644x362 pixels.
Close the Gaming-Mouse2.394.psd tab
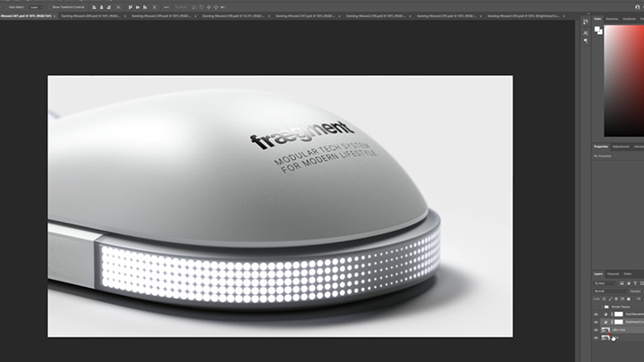[x=563, y=16]
